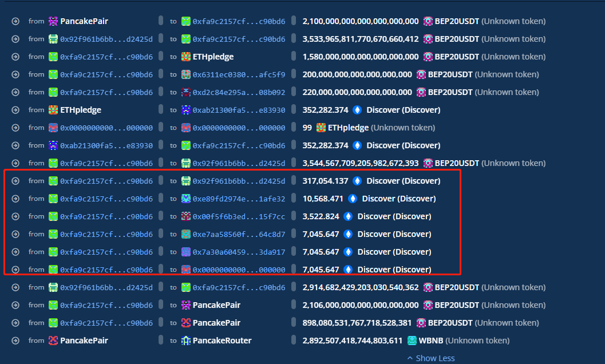This screenshot has width=605, height=364.
Task: Click the Discover (Discover) token link beside 317,054.137
Action: click(x=403, y=181)
